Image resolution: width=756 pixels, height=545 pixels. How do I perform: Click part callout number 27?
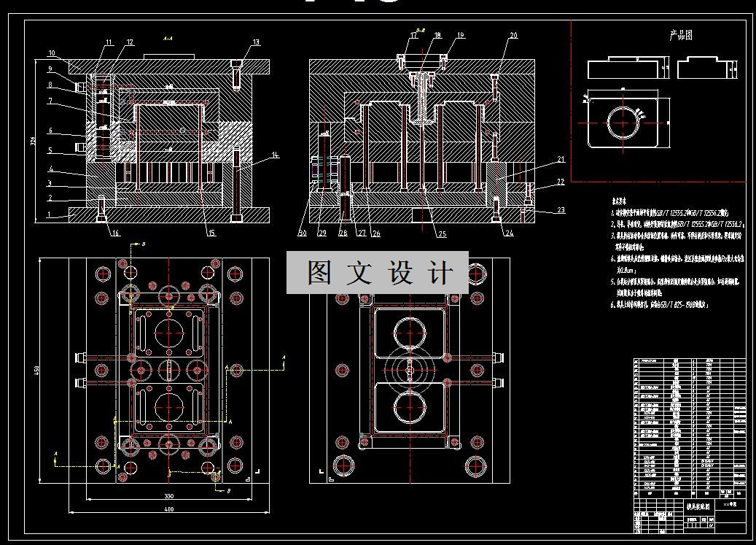tap(362, 233)
